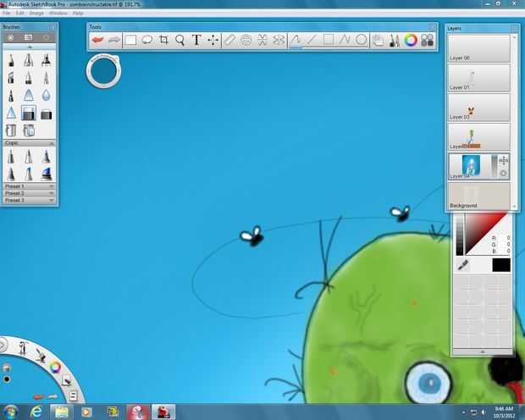The image size is (525, 420).
Task: Expand the Preset 1 section
Action: point(29,186)
